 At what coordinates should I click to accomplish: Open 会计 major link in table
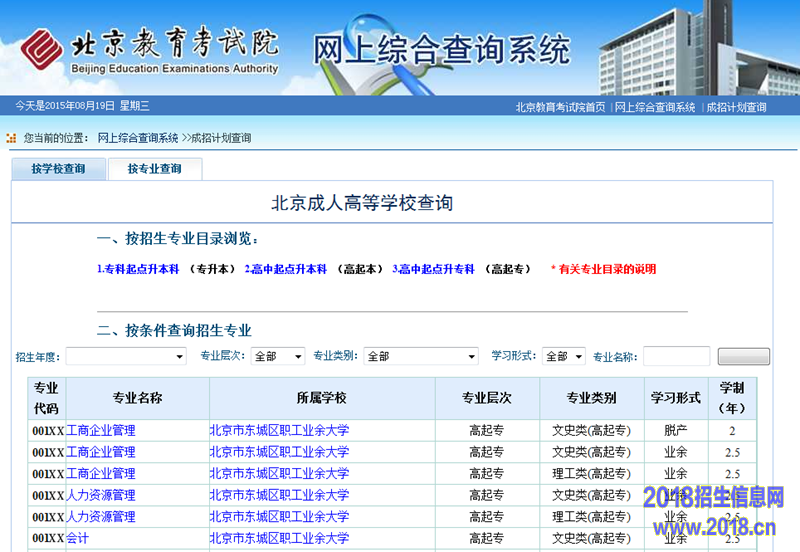coord(77,538)
